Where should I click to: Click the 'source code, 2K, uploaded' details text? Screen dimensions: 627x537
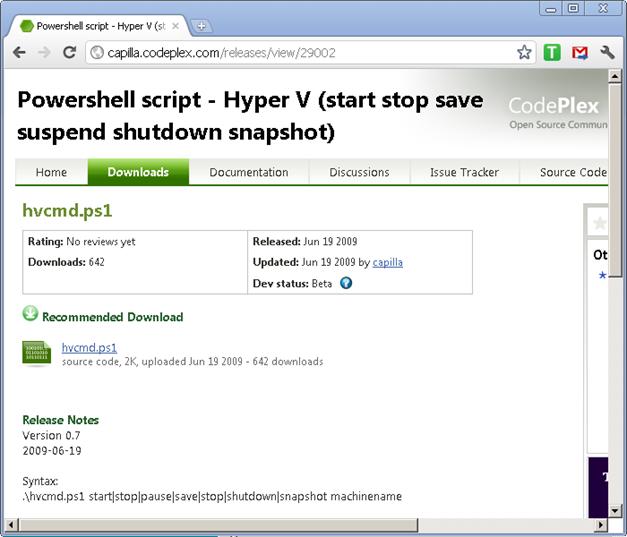[192, 361]
